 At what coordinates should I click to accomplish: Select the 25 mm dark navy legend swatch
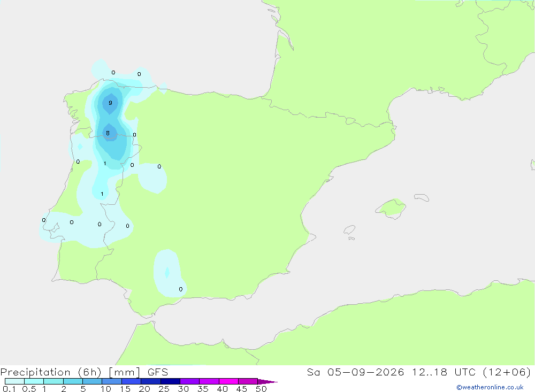(170, 381)
